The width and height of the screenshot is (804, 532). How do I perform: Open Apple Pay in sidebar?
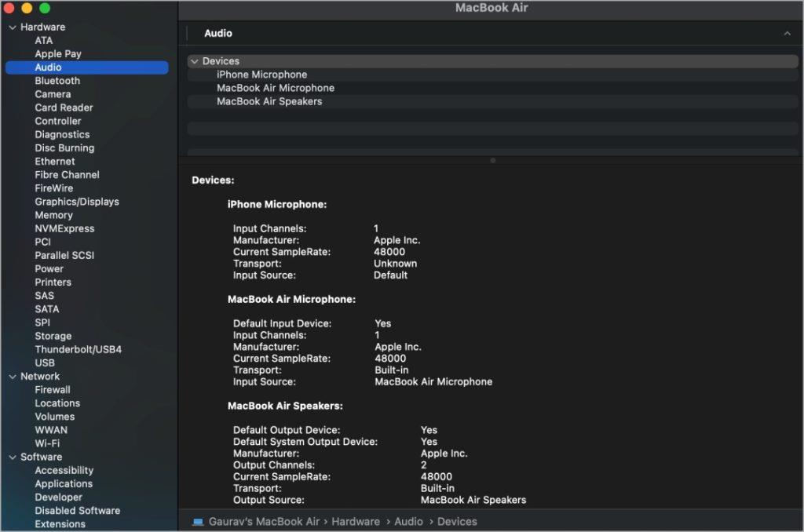pos(58,54)
